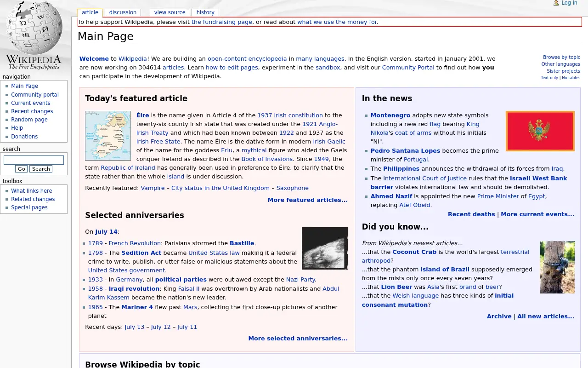Open Recent changes in the sidebar
Screen dimensions: 588x368
pyautogui.click(x=32, y=111)
